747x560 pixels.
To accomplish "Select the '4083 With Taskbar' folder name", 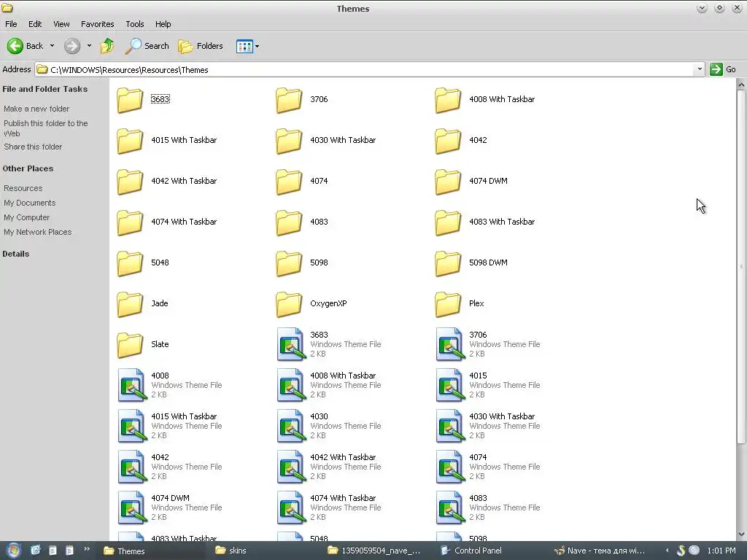I will (x=502, y=222).
